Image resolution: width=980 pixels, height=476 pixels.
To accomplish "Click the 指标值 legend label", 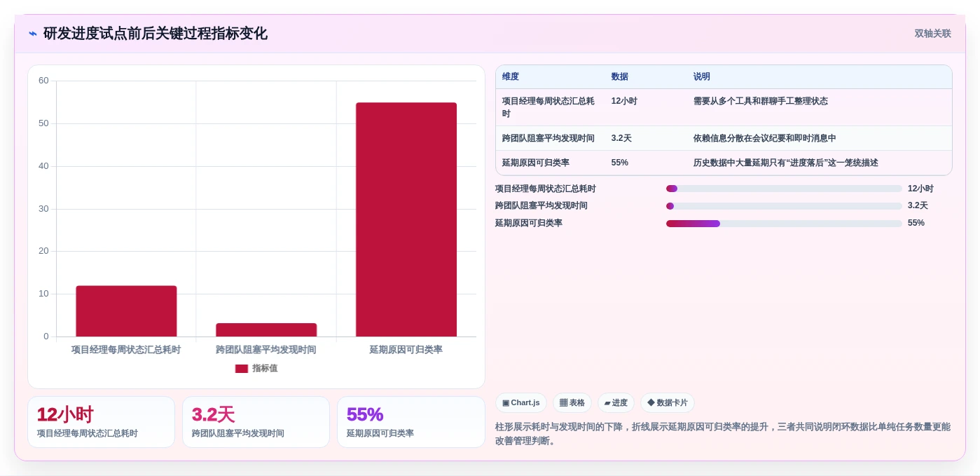I will coord(265,369).
